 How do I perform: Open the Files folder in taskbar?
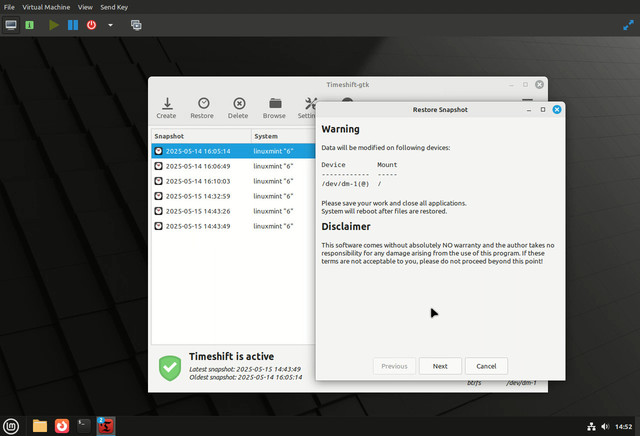coord(40,426)
